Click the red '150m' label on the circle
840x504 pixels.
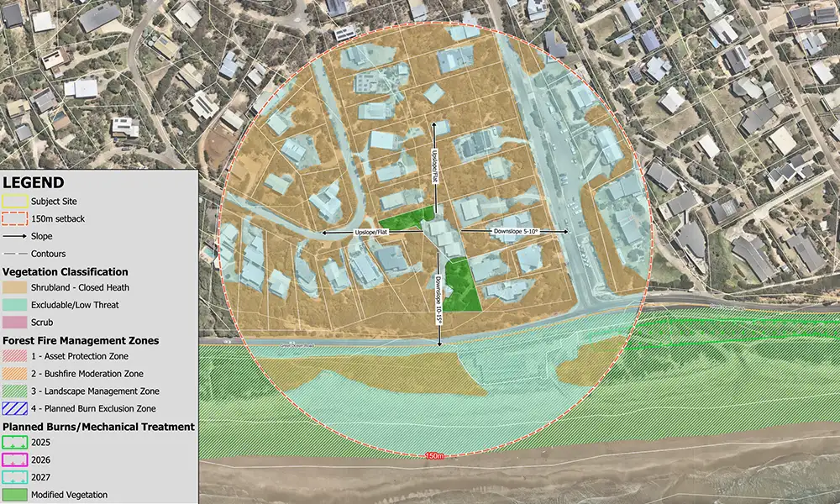[x=434, y=456]
